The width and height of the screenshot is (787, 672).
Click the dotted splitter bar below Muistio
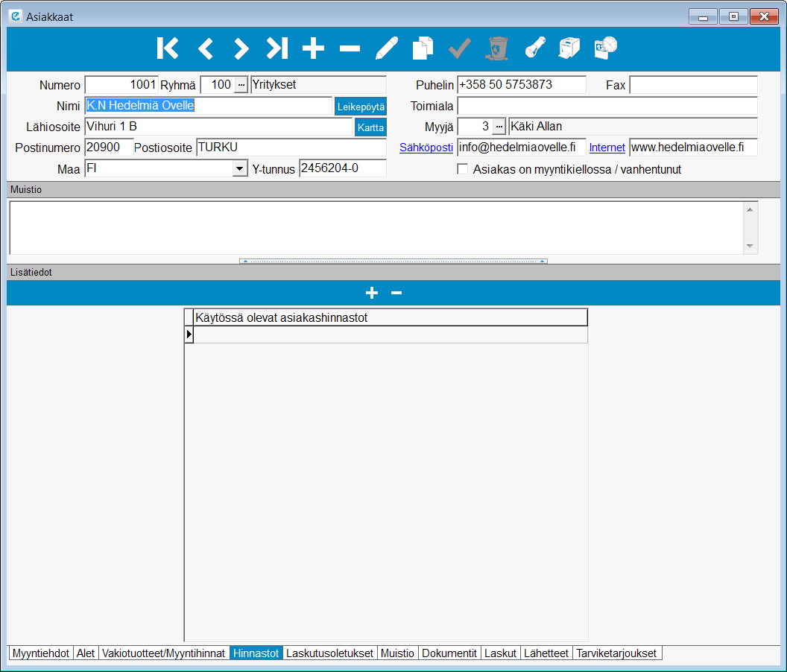pos(393,261)
